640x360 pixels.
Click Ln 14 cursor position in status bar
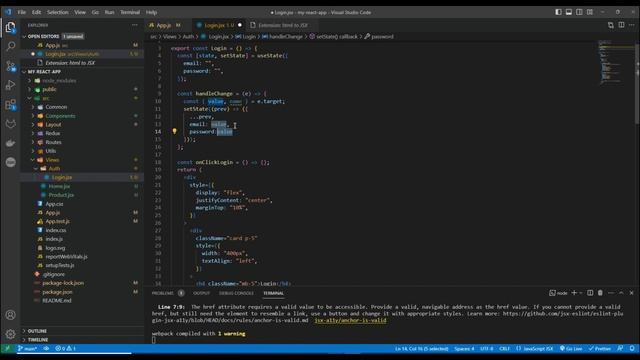(x=421, y=348)
